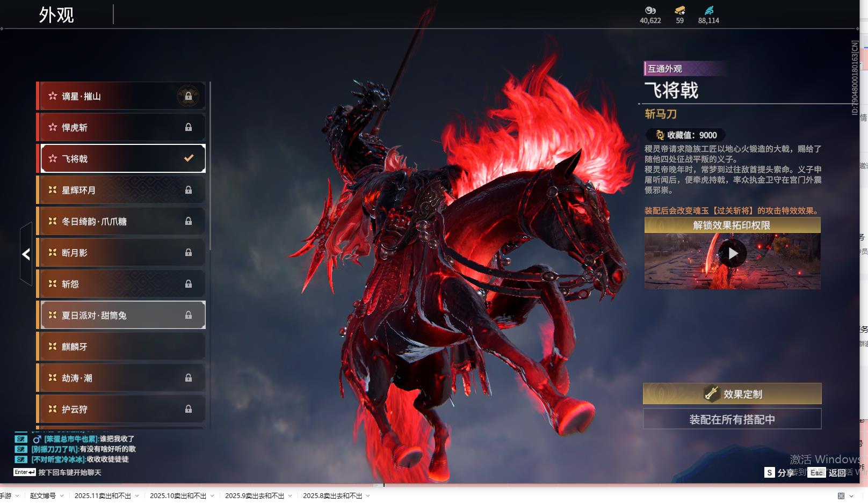This screenshot has width=868, height=504.
Task: Click the list scrollbar beside the skin rows
Action: click(210, 166)
